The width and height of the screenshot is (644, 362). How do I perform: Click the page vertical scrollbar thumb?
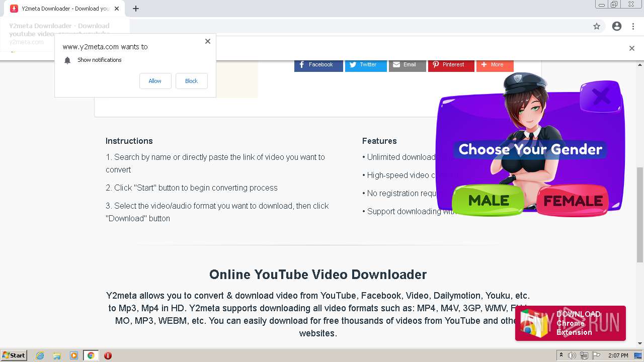640,215
